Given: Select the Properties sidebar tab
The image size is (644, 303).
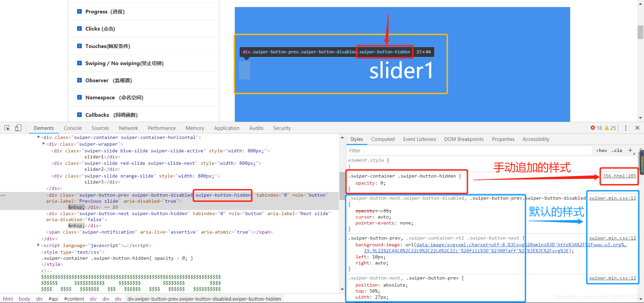Looking at the screenshot, I should click(x=503, y=139).
